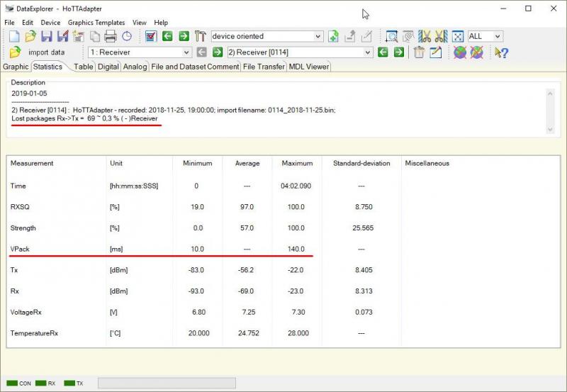
Task: Click the zoom magnifier icon
Action: pos(391,36)
